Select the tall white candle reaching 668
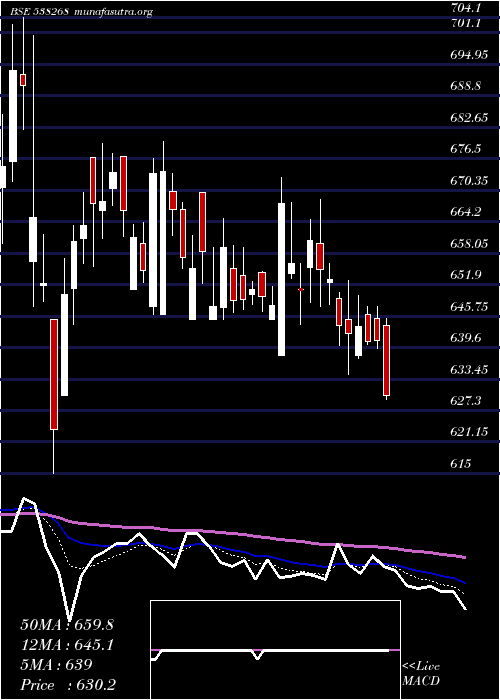The width and height of the screenshot is (500, 700). 281,279
